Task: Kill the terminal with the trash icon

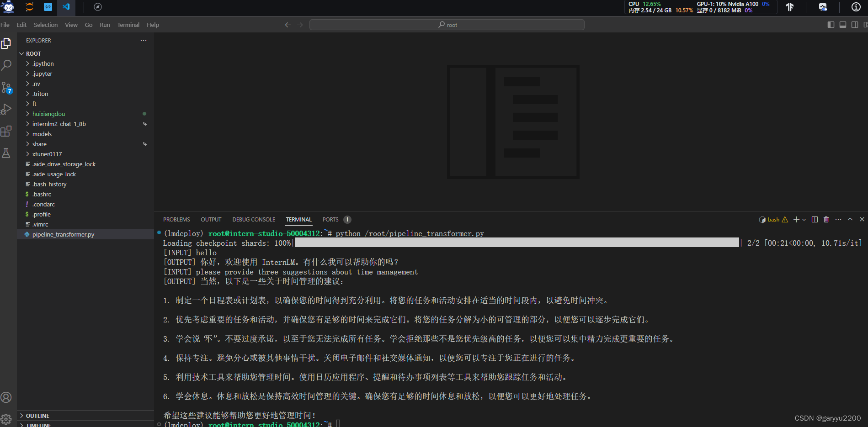Action: point(825,219)
